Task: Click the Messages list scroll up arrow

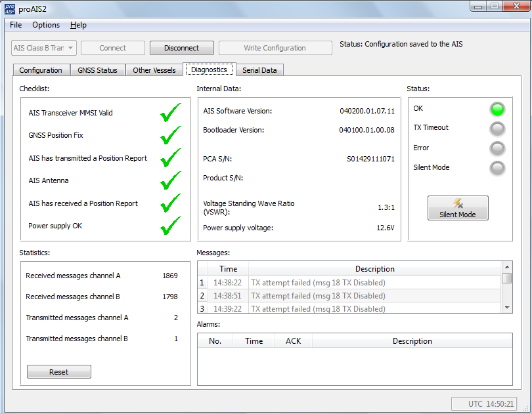Action: (507, 267)
